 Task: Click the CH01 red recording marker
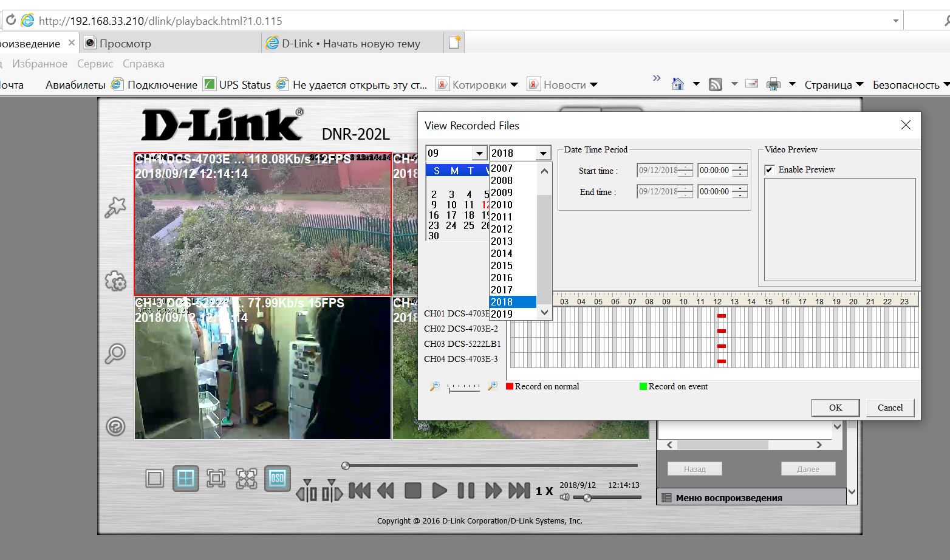pyautogui.click(x=722, y=316)
